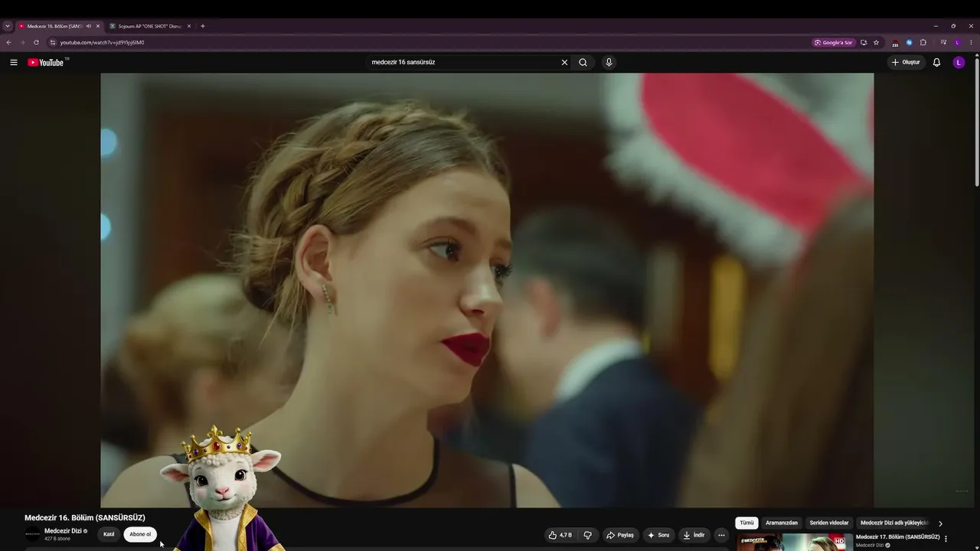The width and height of the screenshot is (980, 551).
Task: Select the Tümü filter chip
Action: [746, 523]
